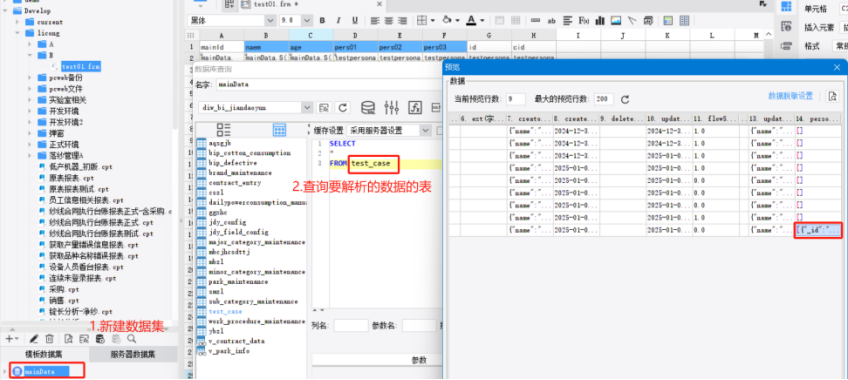Screen dimensions: 848x380
Task: Select the test_case table in the list
Action: click(x=226, y=311)
